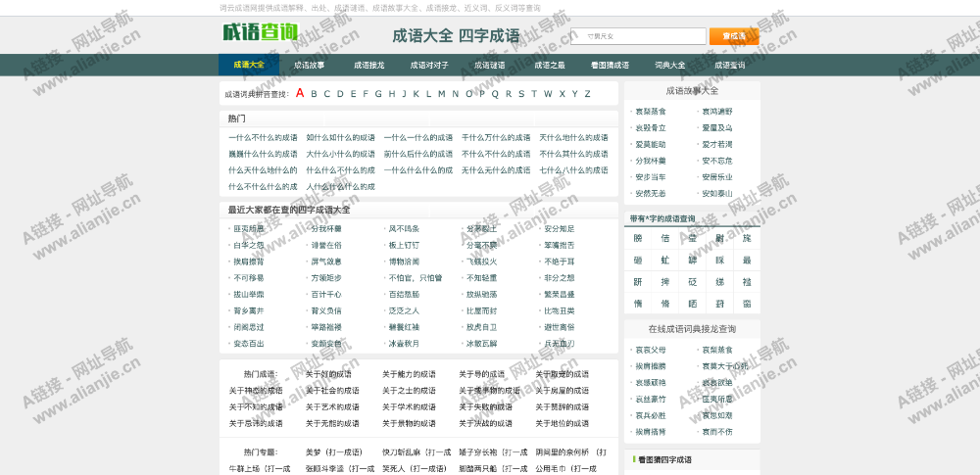Open 泛泛之人 idiom entry
Viewport: 980px width, 475px height.
[x=404, y=310]
